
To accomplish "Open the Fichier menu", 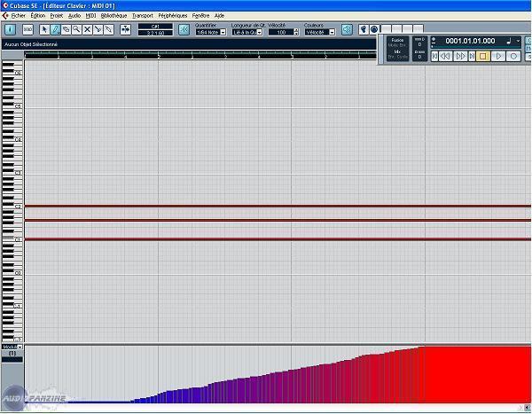I will tap(19, 16).
